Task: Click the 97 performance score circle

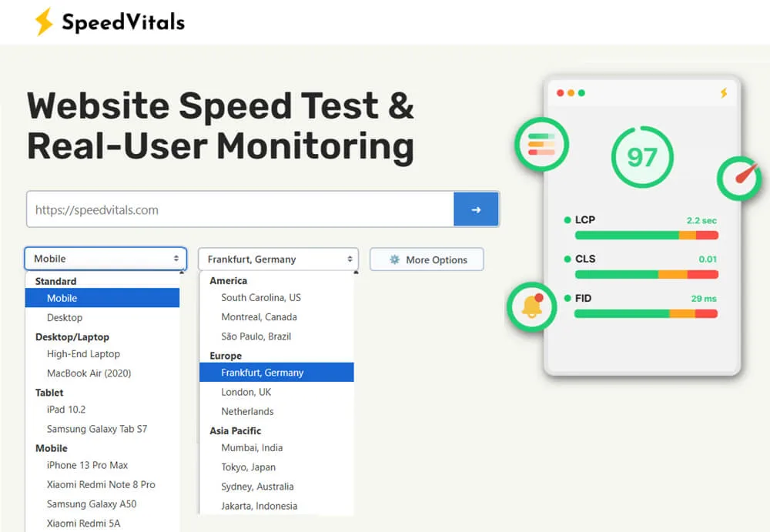Action: click(642, 157)
